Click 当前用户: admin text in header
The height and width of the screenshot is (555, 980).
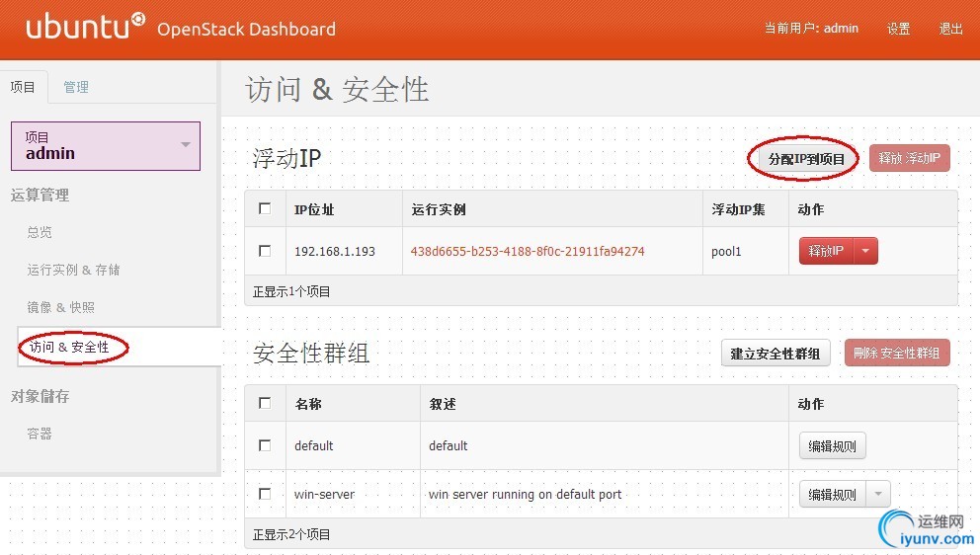click(811, 28)
